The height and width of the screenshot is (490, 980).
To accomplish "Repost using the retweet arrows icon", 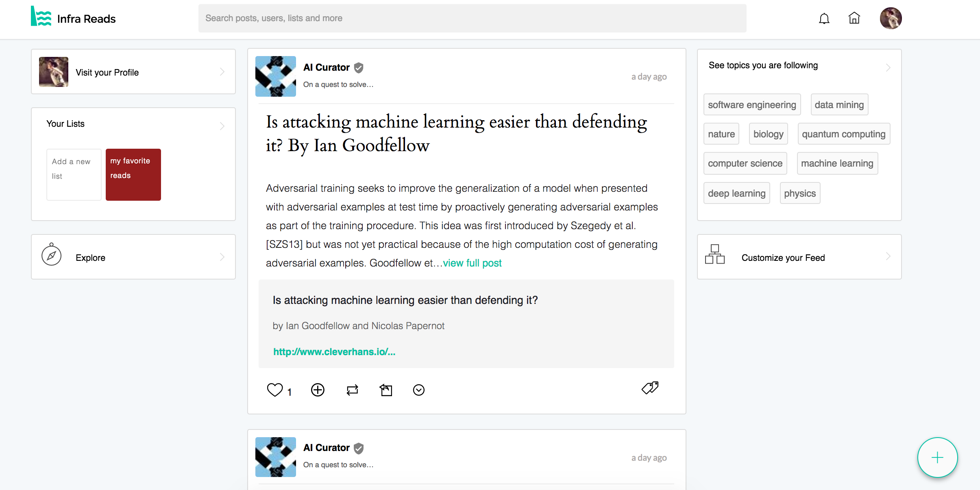I will click(352, 390).
